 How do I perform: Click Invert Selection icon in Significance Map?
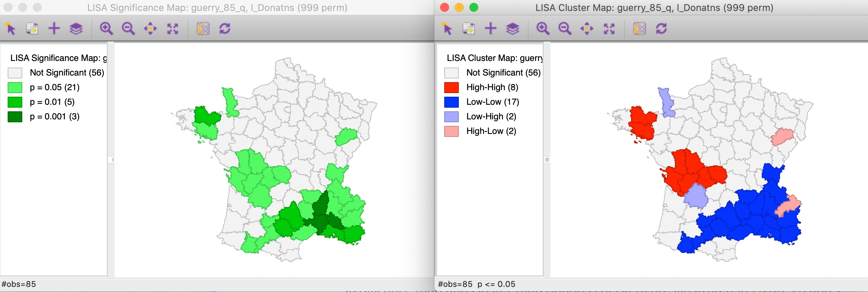tap(32, 28)
